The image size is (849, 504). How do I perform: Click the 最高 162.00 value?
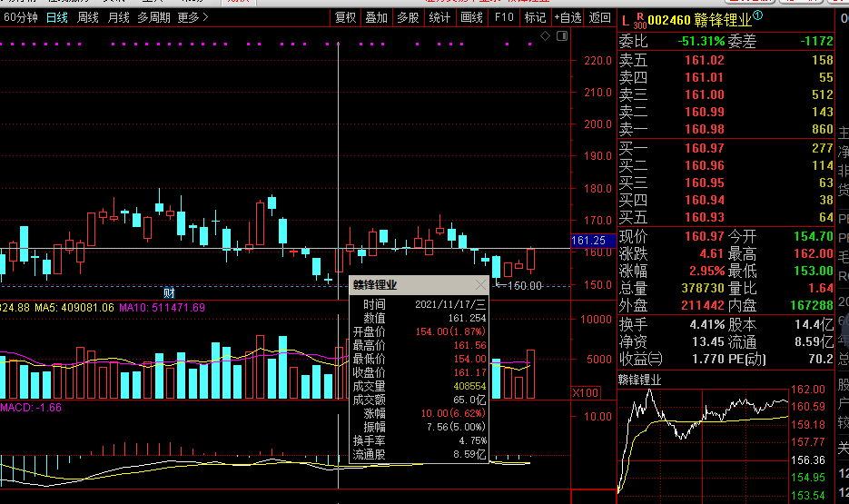[x=814, y=254]
